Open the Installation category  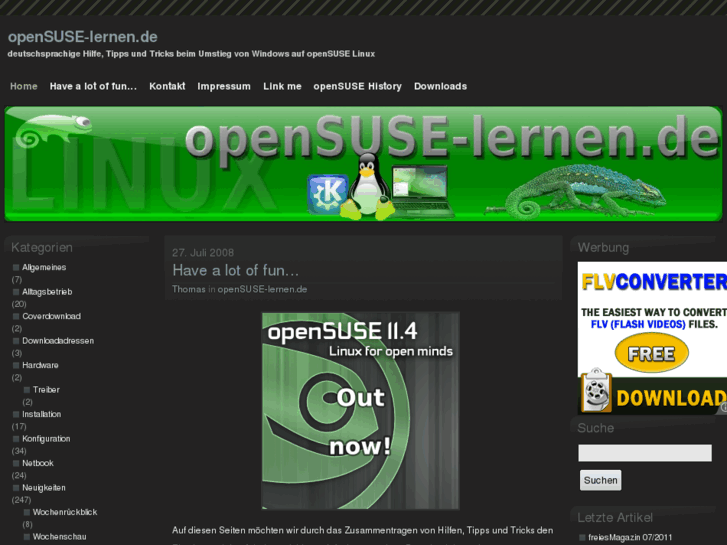(x=42, y=414)
